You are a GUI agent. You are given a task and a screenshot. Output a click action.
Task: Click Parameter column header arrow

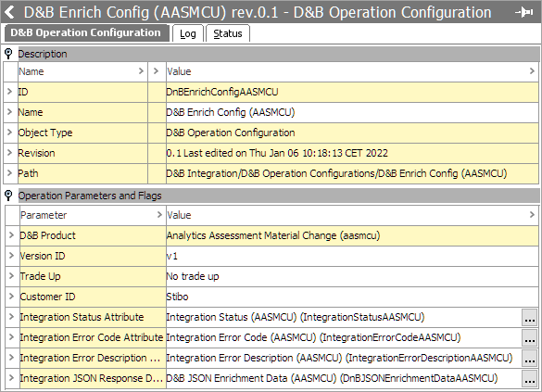coord(159,215)
